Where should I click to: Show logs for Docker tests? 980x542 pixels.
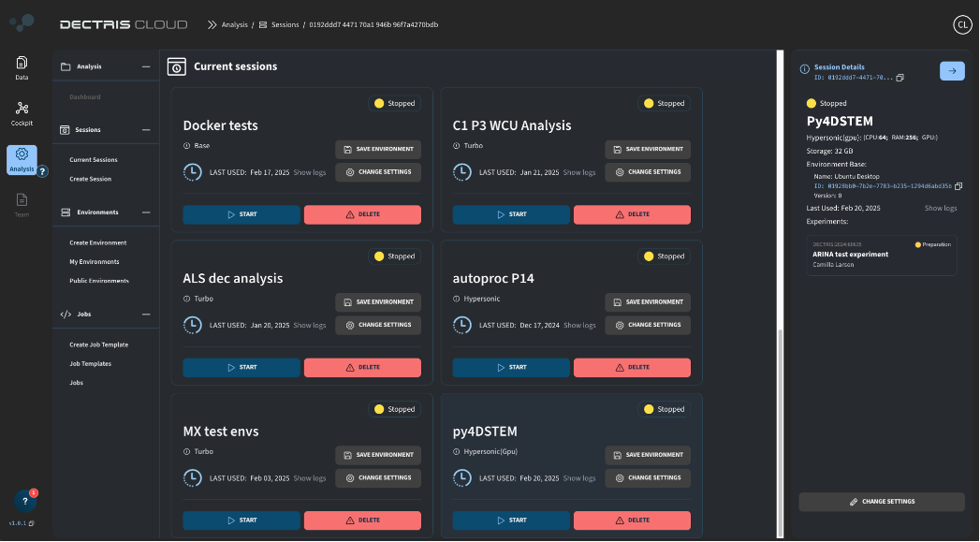[x=310, y=172]
